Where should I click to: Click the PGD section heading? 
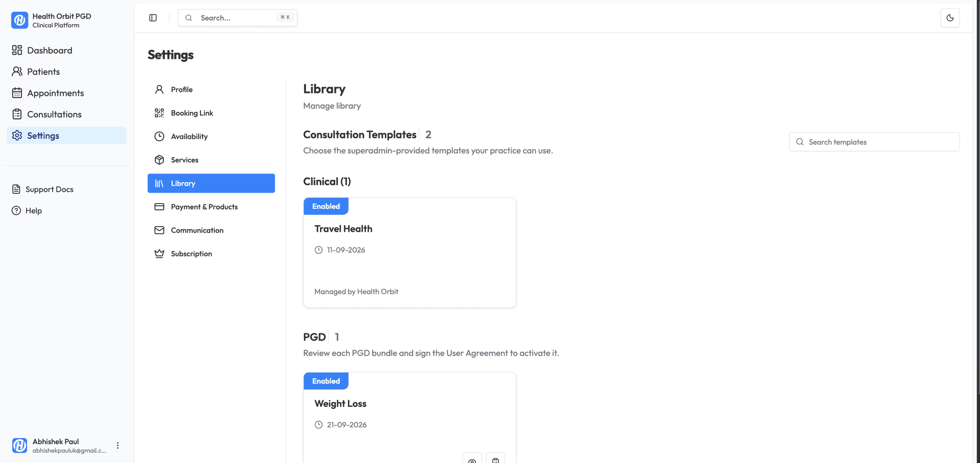coord(314,337)
